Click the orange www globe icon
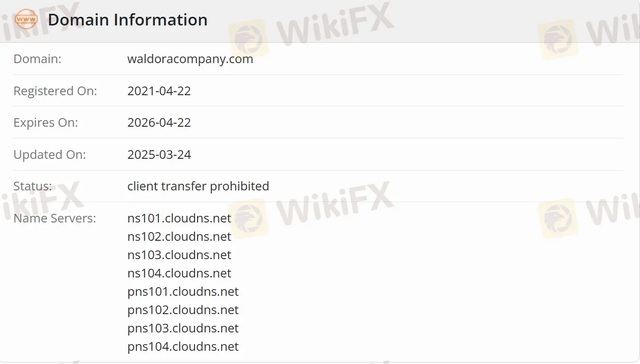The height and width of the screenshot is (364, 640). (x=26, y=20)
